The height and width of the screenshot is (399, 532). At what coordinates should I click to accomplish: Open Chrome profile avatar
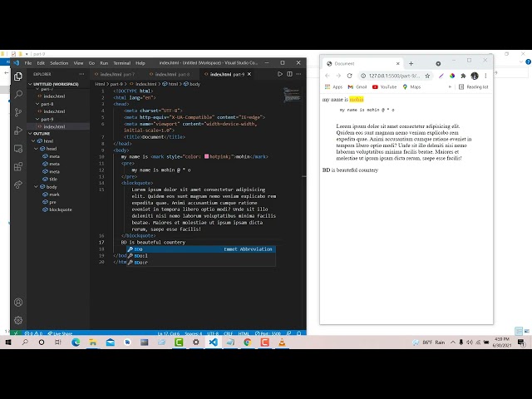475,76
